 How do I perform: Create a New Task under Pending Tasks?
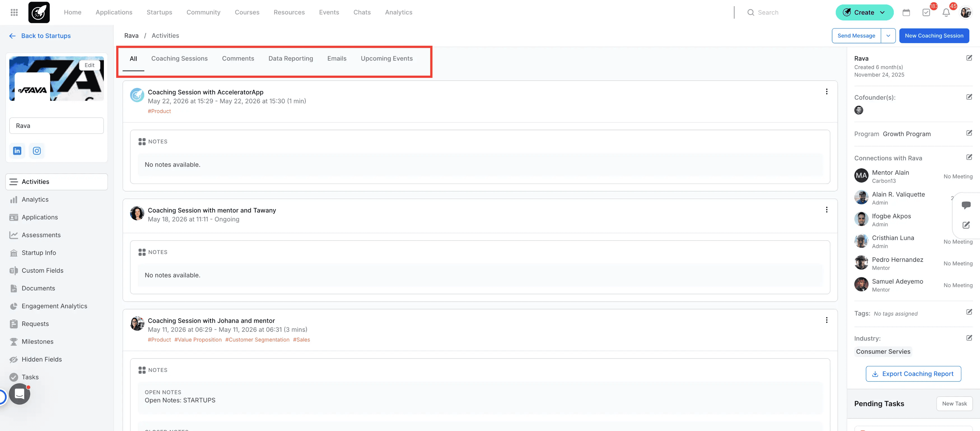(x=954, y=404)
